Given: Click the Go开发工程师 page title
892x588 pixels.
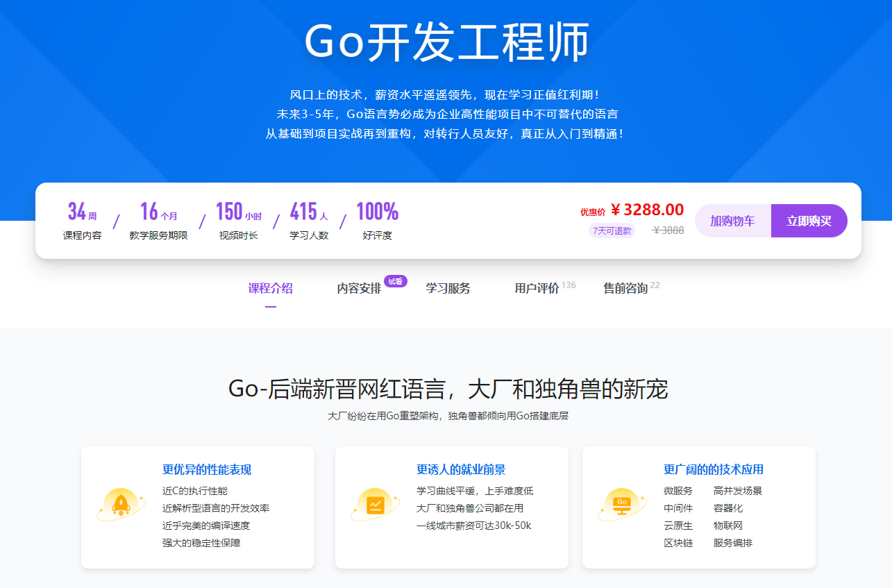Looking at the screenshot, I should click(446, 43).
